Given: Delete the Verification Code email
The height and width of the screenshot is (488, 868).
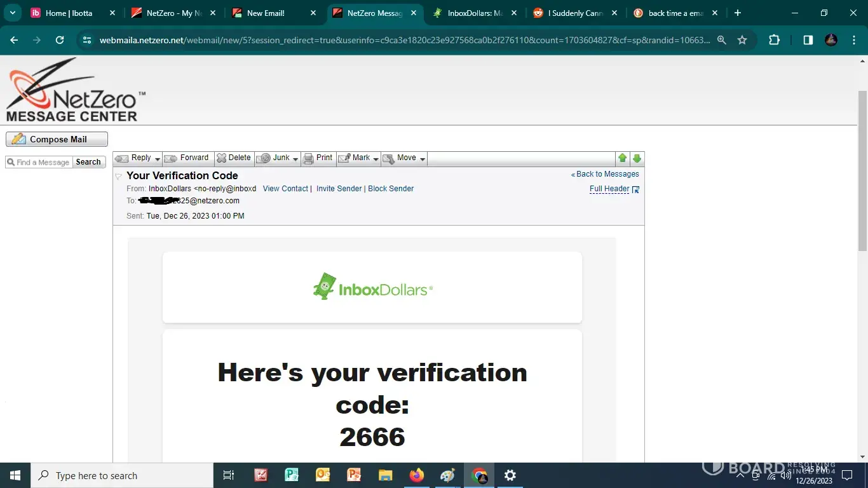Looking at the screenshot, I should point(234,158).
